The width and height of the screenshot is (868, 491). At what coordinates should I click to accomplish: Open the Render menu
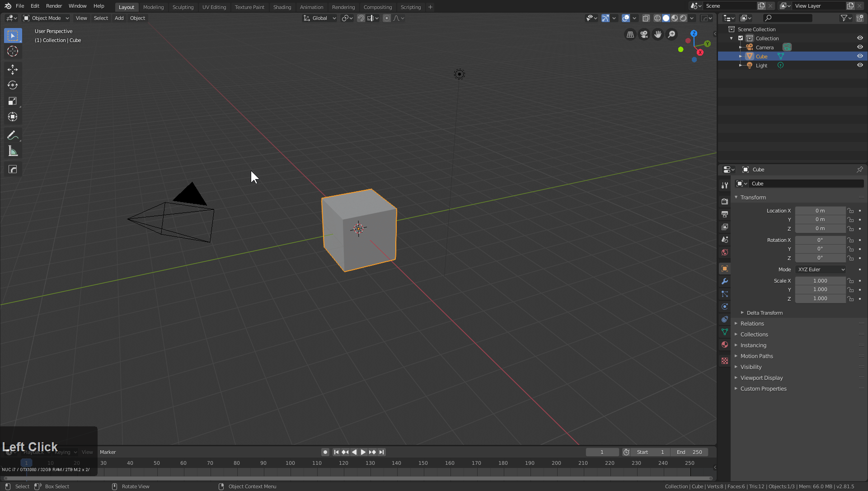coord(54,6)
